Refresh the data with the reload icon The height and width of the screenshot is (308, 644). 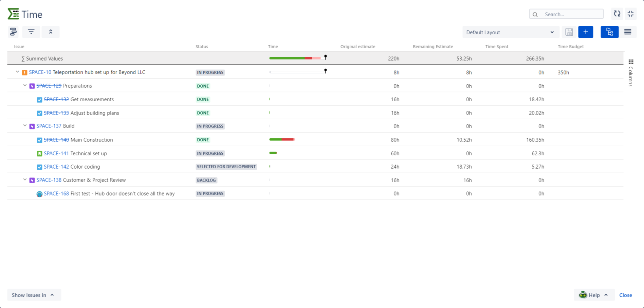click(x=617, y=14)
